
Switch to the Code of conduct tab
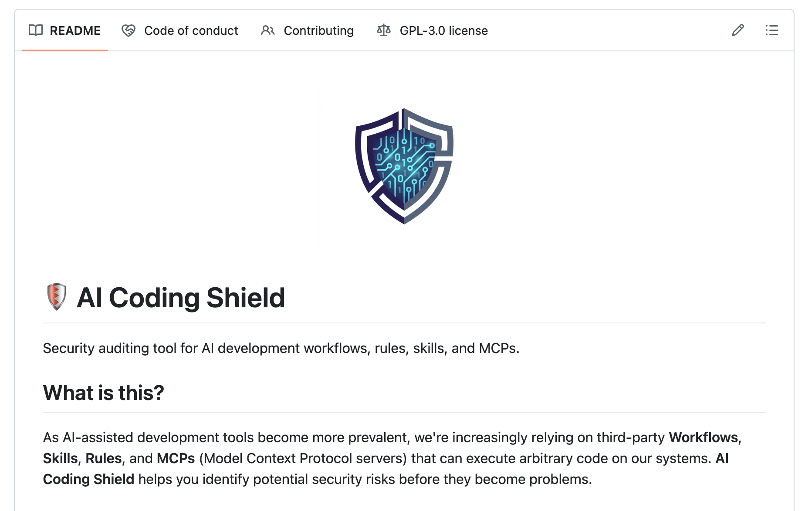pyautogui.click(x=192, y=30)
